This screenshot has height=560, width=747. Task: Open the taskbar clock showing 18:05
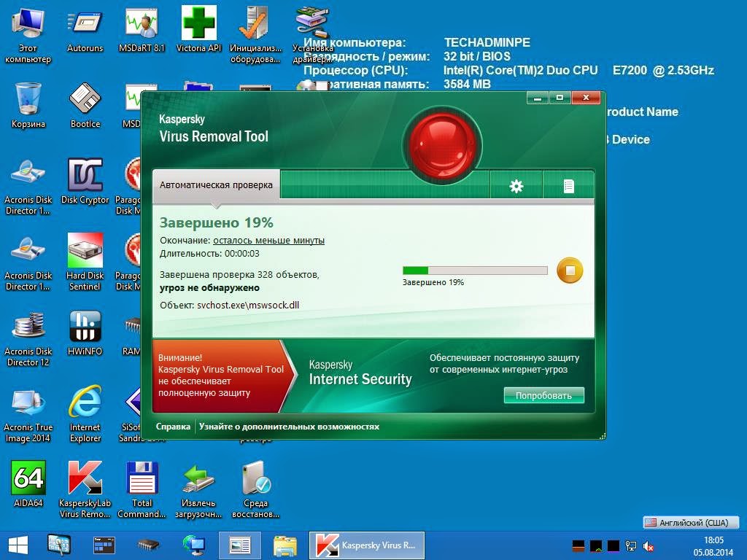tap(713, 546)
